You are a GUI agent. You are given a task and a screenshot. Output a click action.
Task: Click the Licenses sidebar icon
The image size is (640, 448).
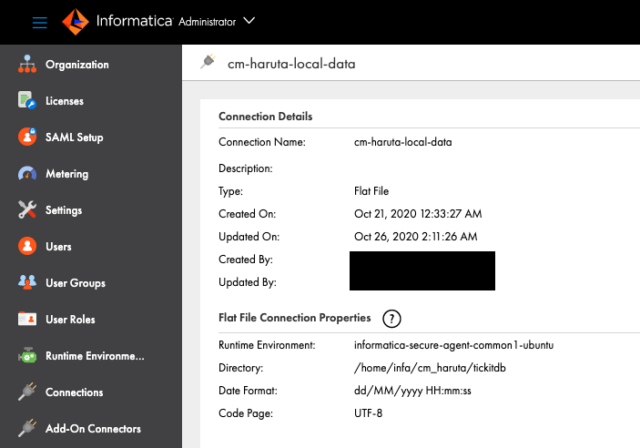pyautogui.click(x=27, y=101)
